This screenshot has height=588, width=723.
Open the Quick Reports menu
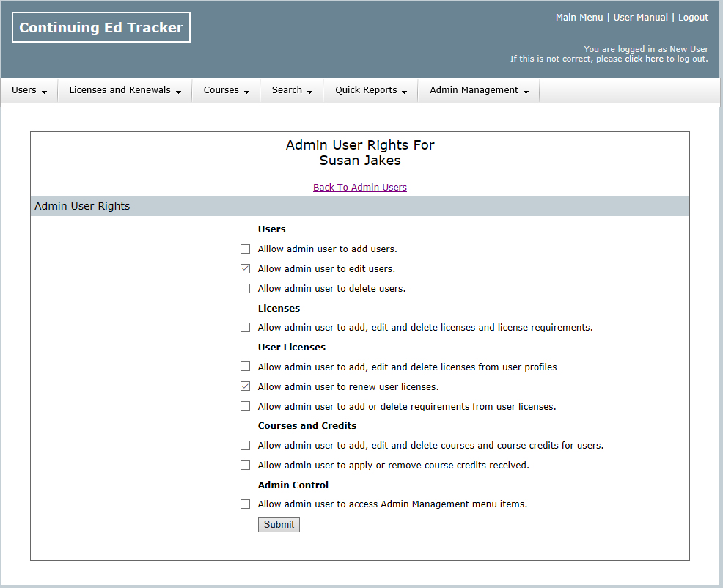tap(370, 90)
